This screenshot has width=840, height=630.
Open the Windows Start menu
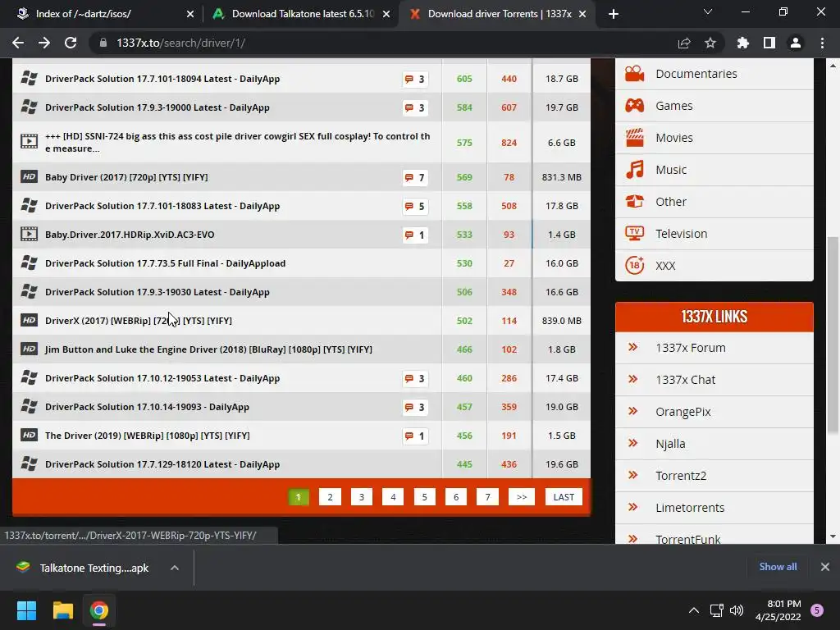[26, 610]
